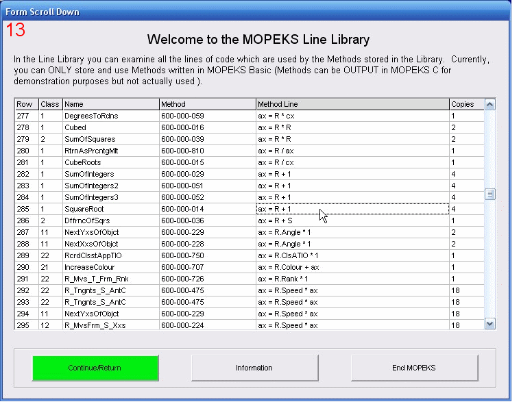This screenshot has width=532, height=404.
Task: Click method 600-000-726 cell
Action: coord(208,279)
